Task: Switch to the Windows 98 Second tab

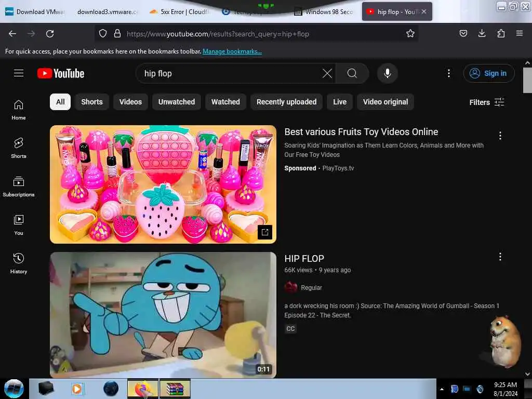Action: (x=324, y=12)
